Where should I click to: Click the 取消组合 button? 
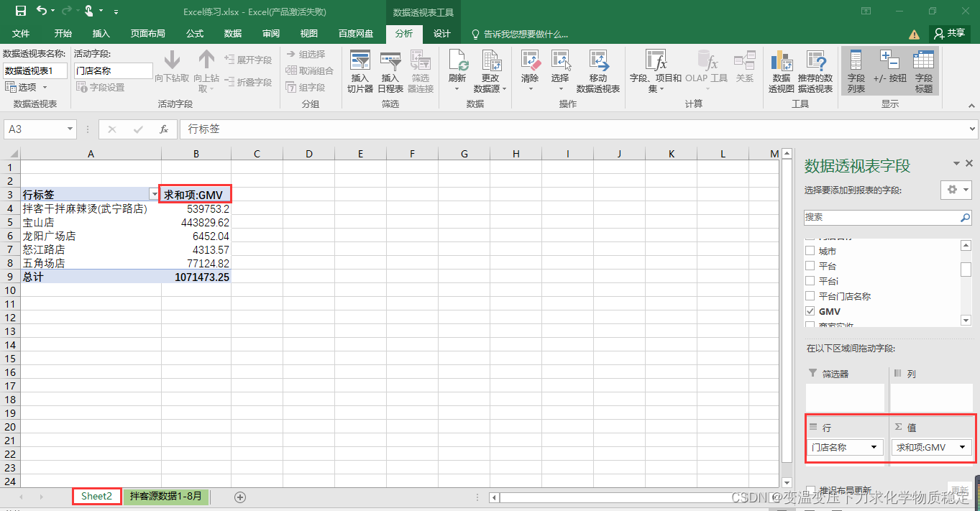[310, 70]
